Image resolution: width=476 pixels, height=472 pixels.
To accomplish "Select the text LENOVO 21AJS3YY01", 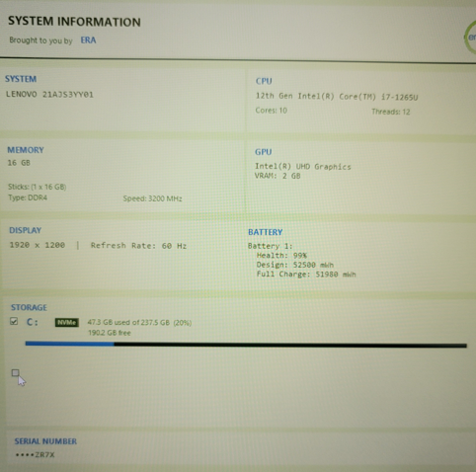I will tap(49, 95).
